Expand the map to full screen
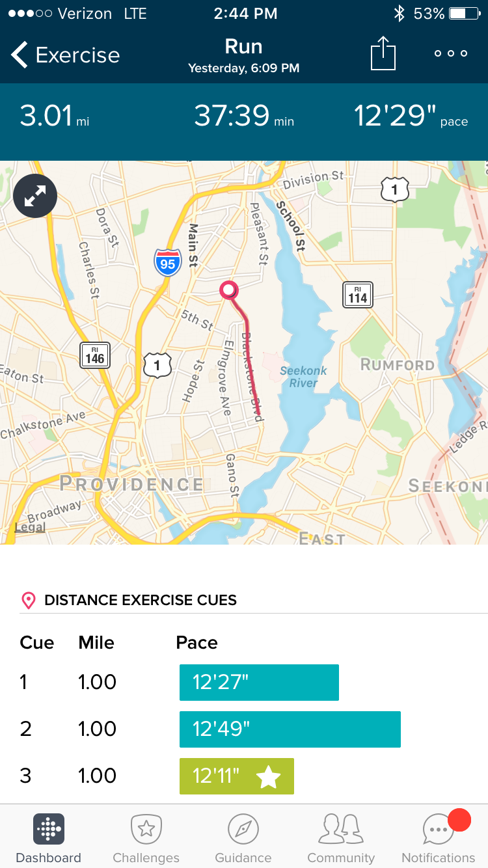488x868 pixels. (35, 196)
